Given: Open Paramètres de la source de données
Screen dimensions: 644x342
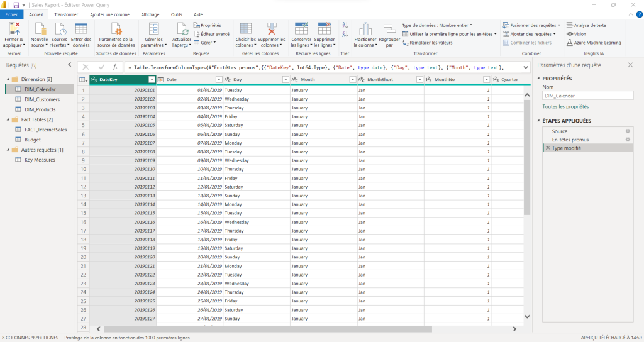Looking at the screenshot, I should coord(116,35).
